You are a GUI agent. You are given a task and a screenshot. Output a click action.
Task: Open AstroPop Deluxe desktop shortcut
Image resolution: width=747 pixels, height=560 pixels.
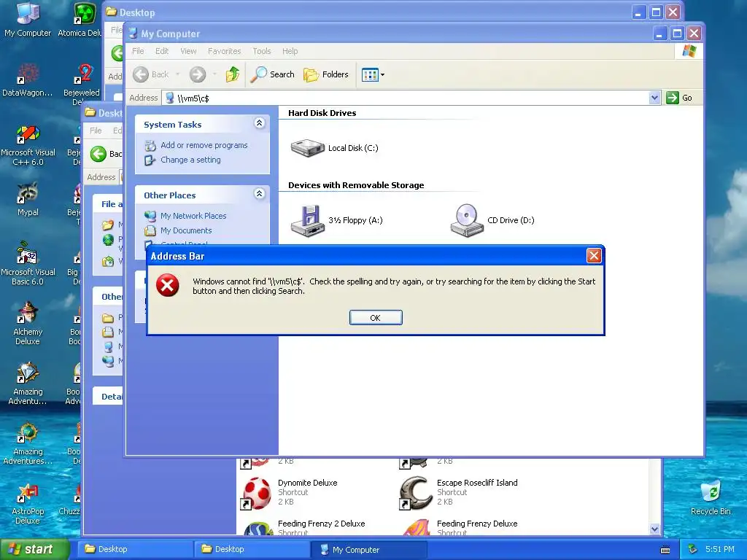pos(28,503)
